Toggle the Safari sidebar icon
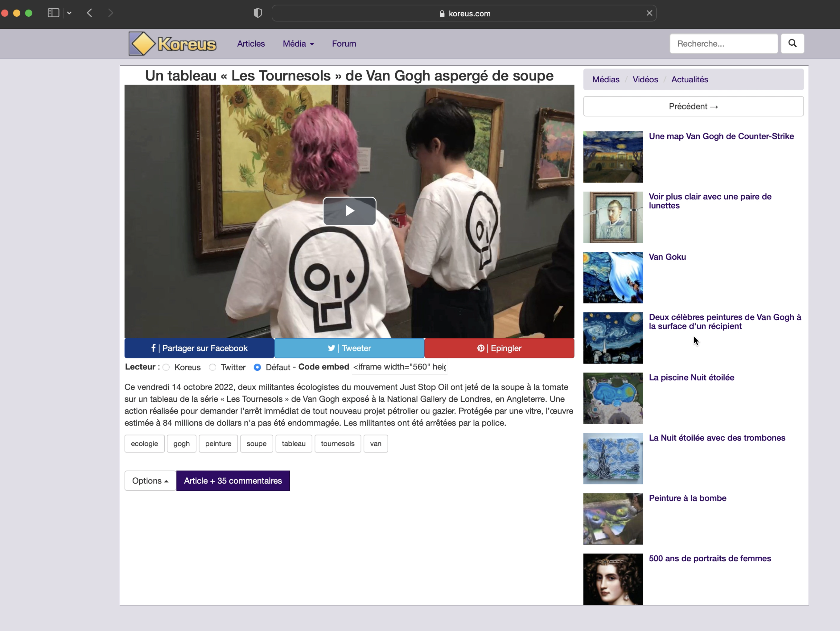Screen dimensions: 840x631 [x=53, y=13]
